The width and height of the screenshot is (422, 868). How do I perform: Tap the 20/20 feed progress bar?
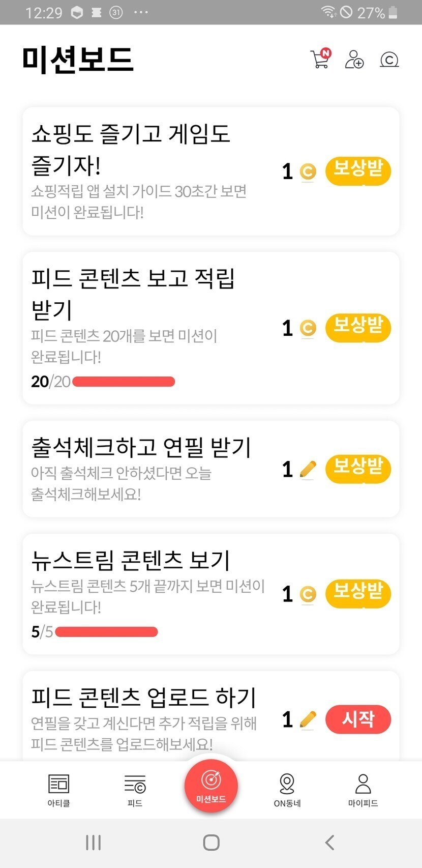[x=124, y=382]
